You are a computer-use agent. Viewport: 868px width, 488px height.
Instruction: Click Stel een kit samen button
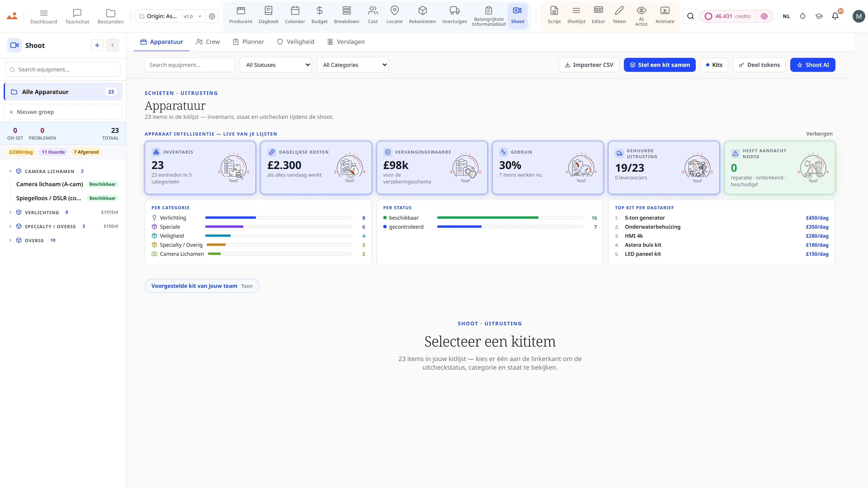pos(659,65)
